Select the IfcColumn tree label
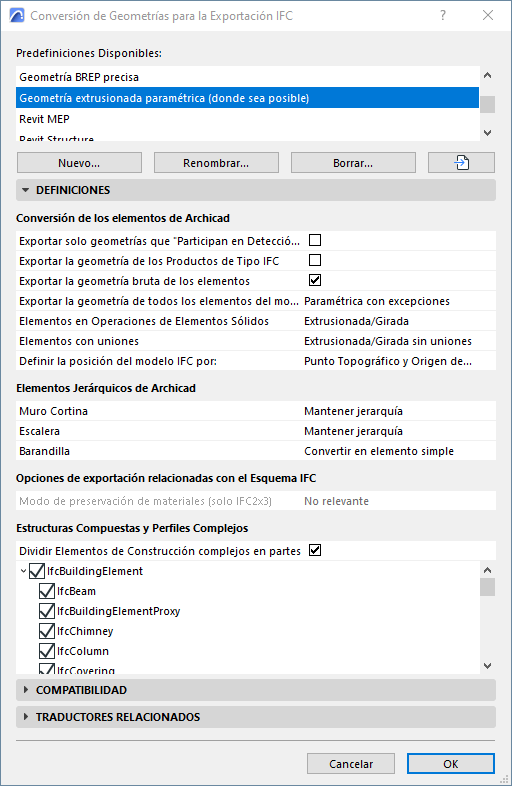The image size is (512, 786). click(x=83, y=652)
